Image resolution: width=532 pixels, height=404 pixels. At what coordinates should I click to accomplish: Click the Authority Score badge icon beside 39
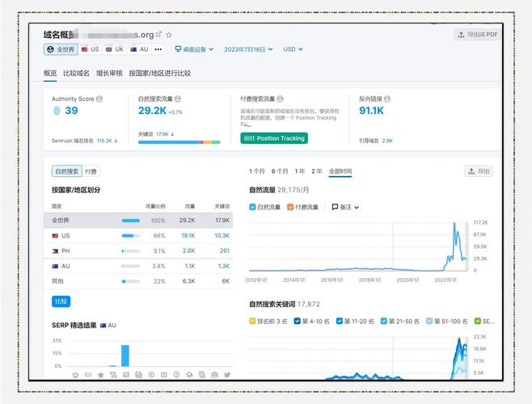57,111
